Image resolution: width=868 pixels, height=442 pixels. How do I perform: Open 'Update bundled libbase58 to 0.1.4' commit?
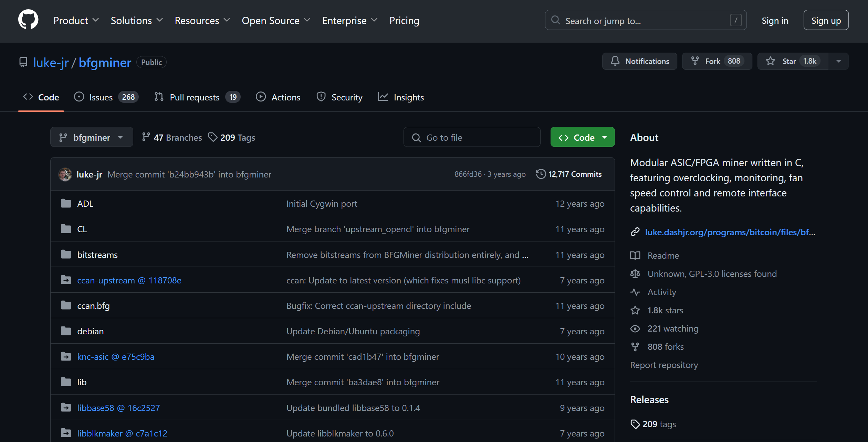click(x=353, y=408)
